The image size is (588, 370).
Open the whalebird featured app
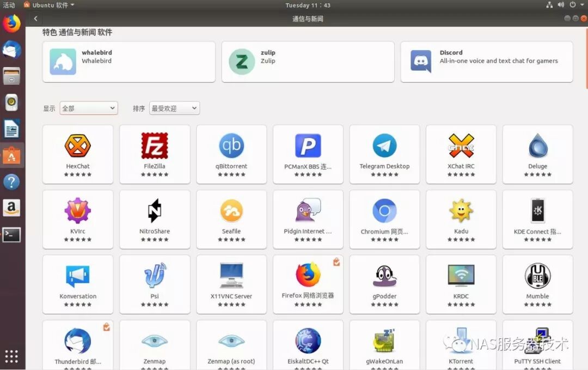(x=128, y=62)
